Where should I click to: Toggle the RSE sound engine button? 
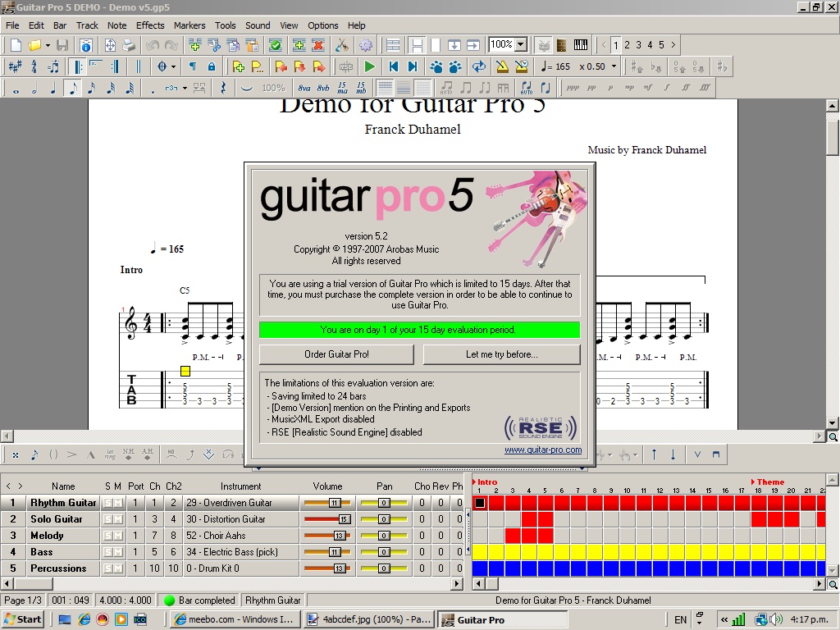coord(346,67)
